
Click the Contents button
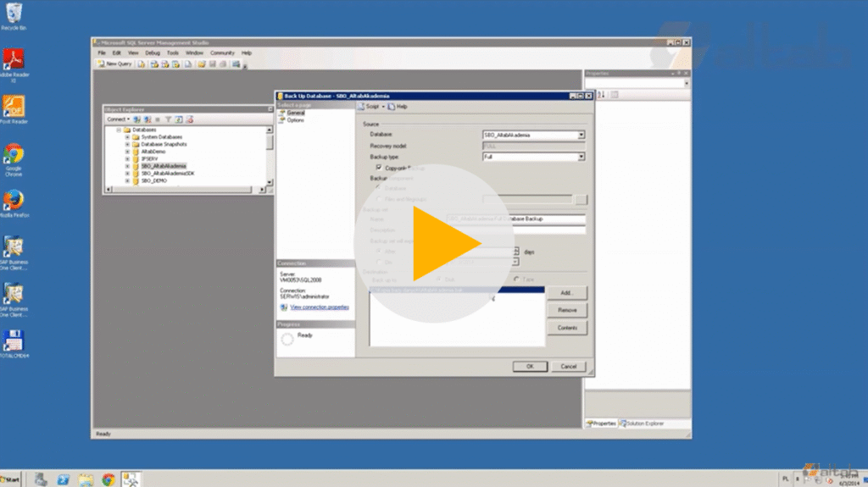point(567,328)
